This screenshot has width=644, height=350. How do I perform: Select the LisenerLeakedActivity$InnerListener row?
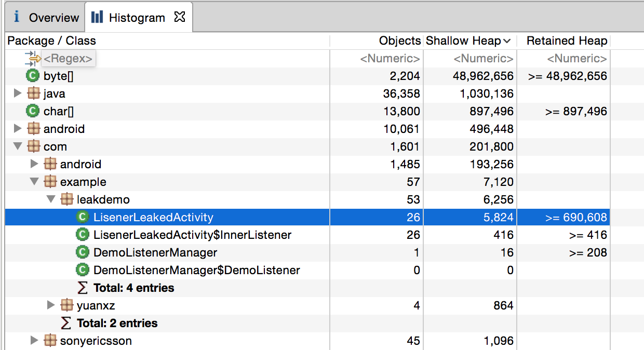(x=192, y=235)
